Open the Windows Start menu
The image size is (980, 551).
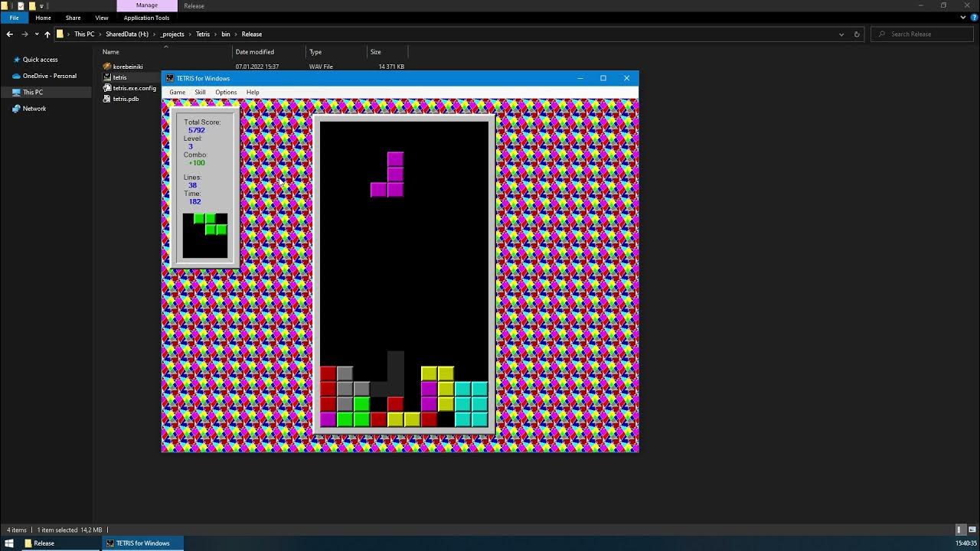pyautogui.click(x=9, y=543)
